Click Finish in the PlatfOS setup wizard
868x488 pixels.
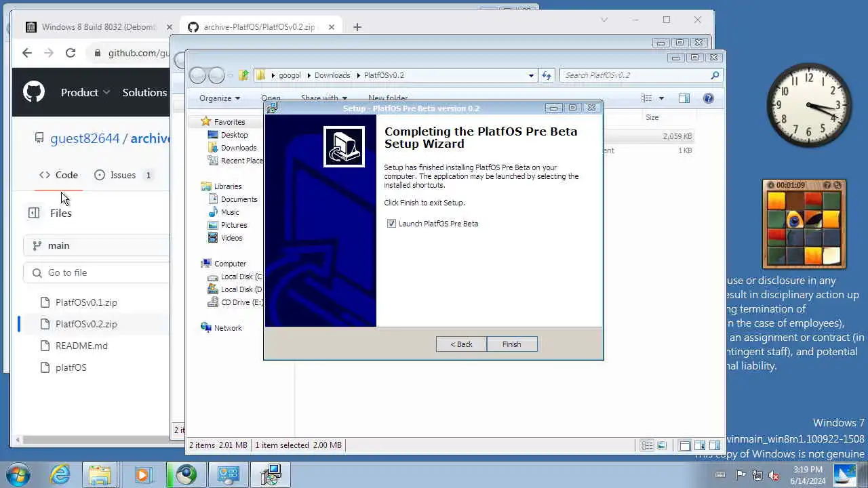point(512,344)
